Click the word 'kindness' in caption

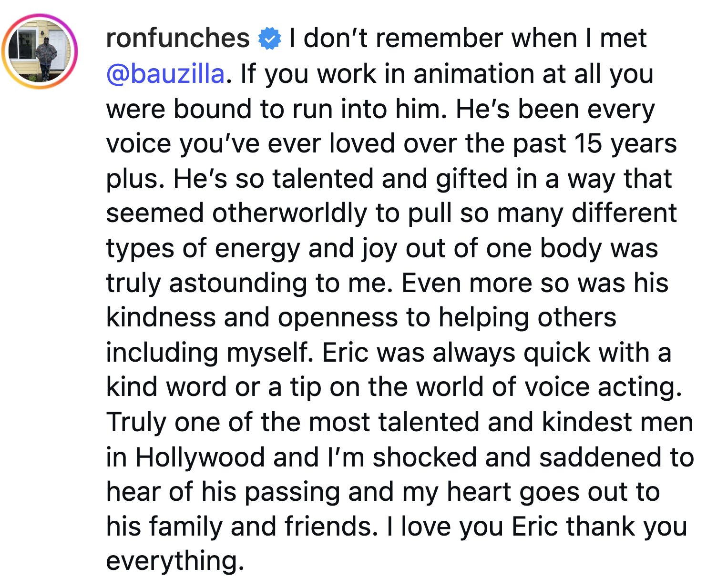(x=161, y=318)
